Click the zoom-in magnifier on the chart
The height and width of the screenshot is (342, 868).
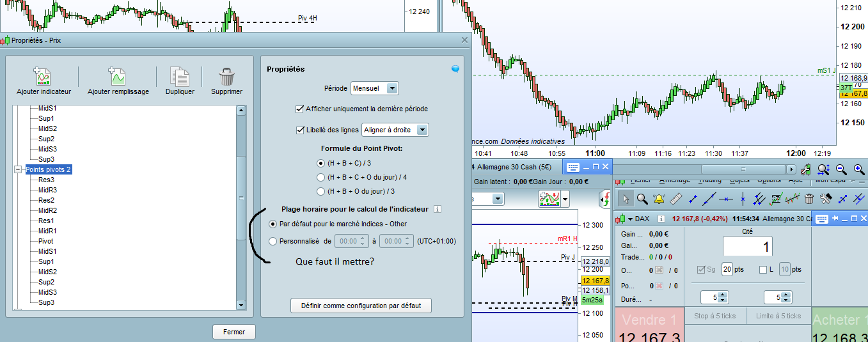tap(858, 169)
